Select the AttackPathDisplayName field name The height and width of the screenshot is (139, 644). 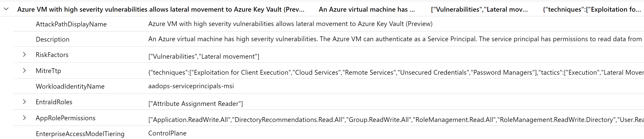[71, 24]
